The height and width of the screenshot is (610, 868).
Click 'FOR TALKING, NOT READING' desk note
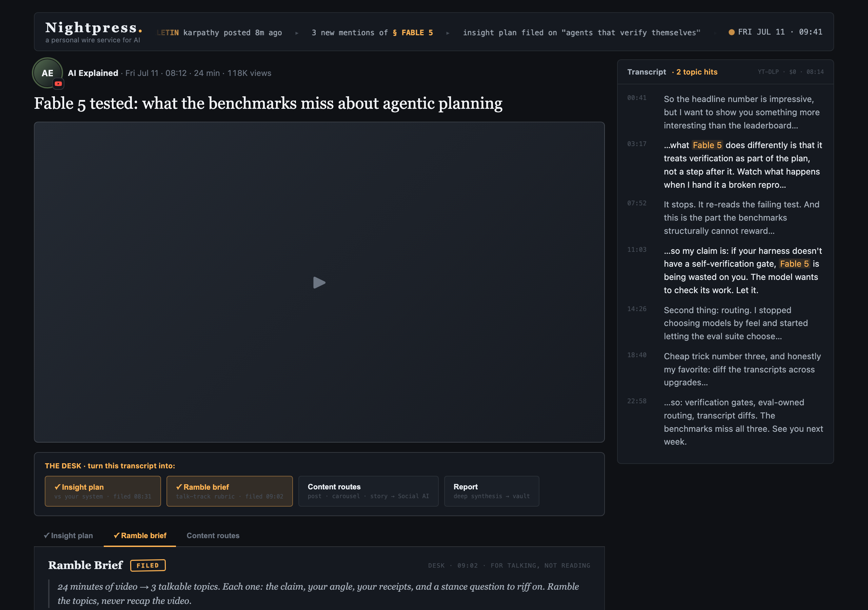540,566
